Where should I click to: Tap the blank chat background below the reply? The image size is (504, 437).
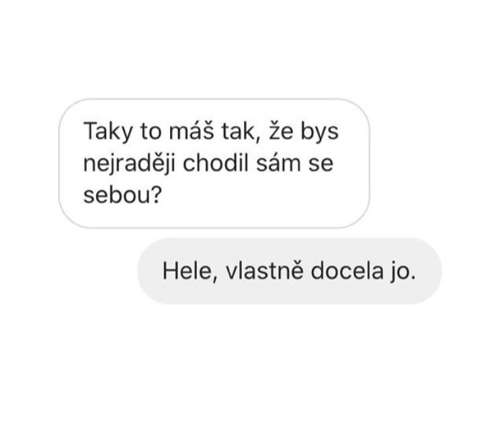point(252,369)
